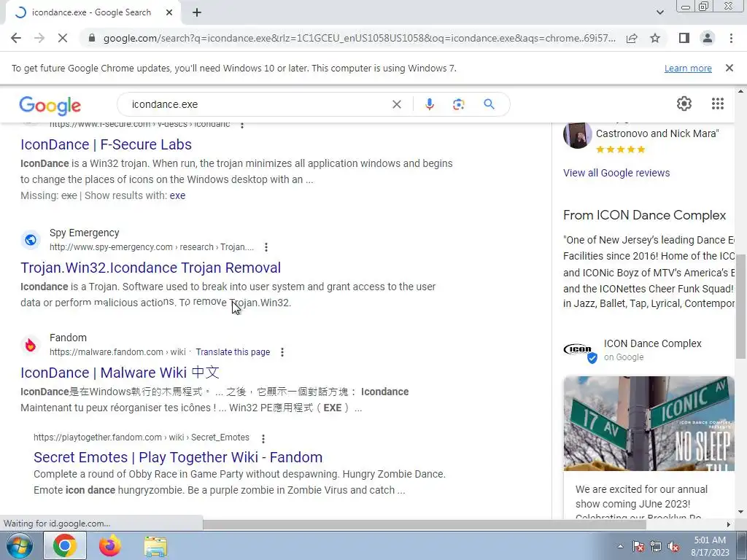The height and width of the screenshot is (560, 747).
Task: Open a new browser tab
Action: click(197, 12)
